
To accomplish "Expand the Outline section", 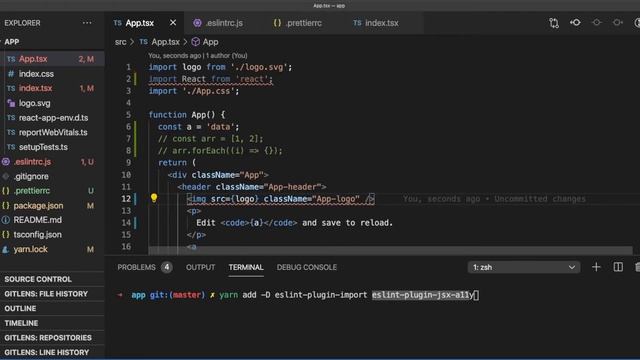I will point(52,309).
